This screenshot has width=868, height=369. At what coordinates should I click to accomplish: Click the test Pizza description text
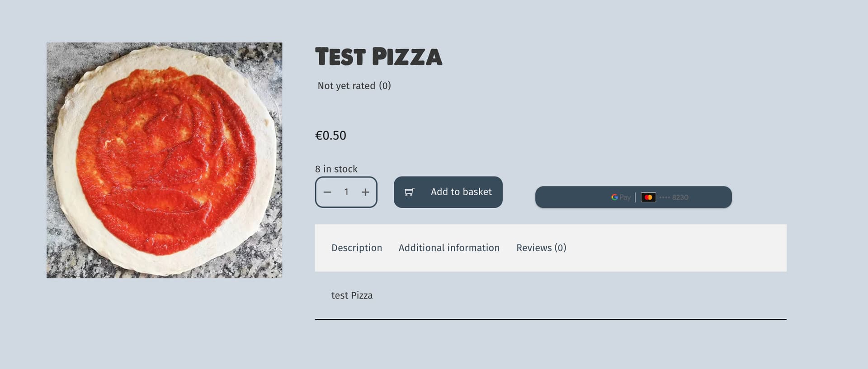click(352, 295)
